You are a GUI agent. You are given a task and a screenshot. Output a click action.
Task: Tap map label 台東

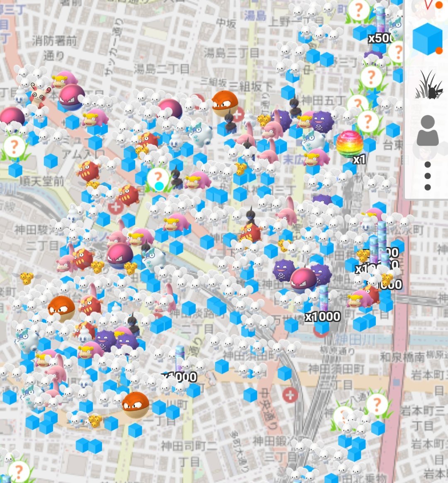tap(392, 145)
